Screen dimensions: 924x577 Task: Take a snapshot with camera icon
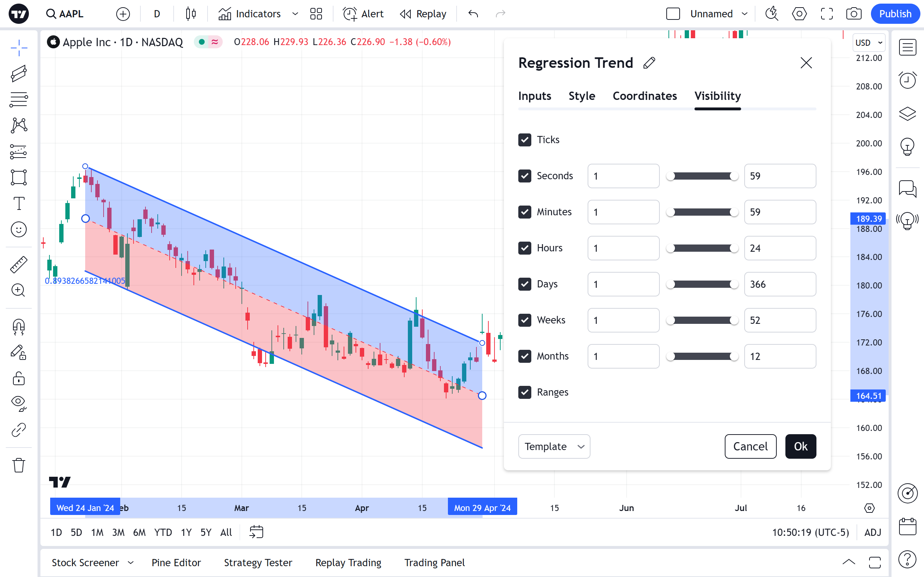click(x=854, y=14)
